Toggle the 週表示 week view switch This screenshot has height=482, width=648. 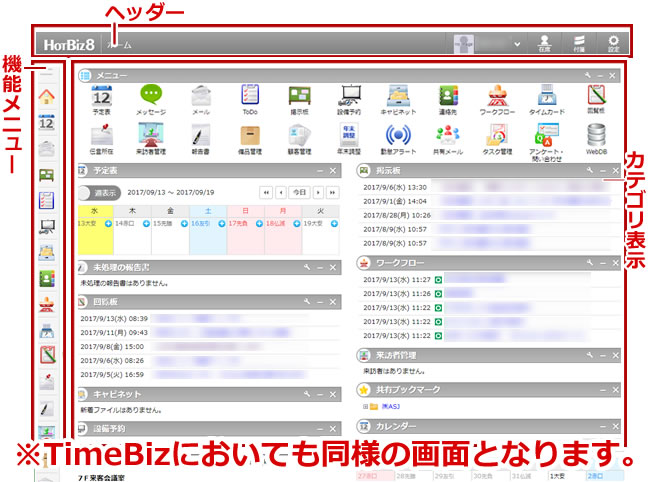click(x=100, y=193)
